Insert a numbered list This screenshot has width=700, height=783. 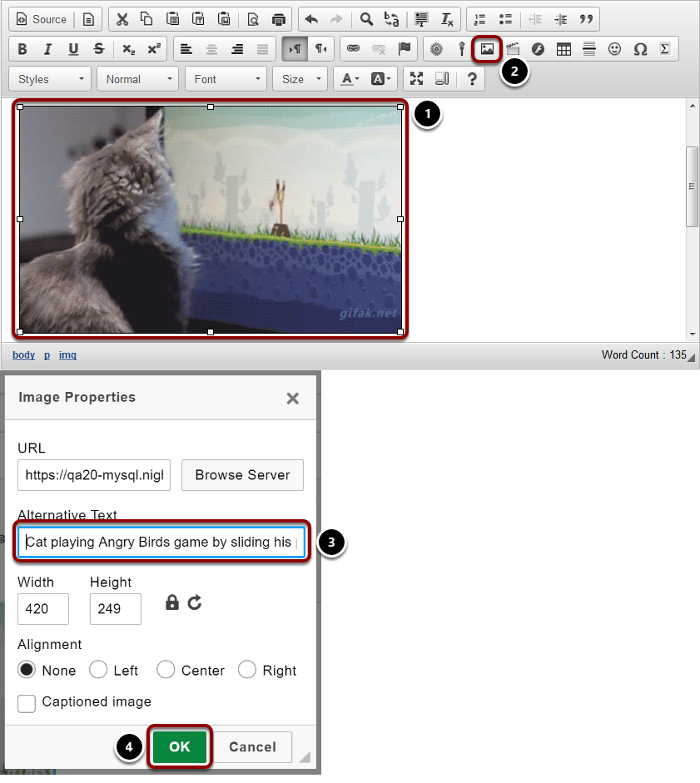click(479, 19)
